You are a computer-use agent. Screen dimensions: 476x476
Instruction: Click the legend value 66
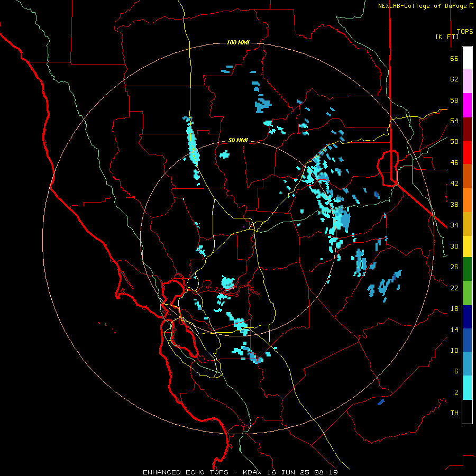[454, 58]
